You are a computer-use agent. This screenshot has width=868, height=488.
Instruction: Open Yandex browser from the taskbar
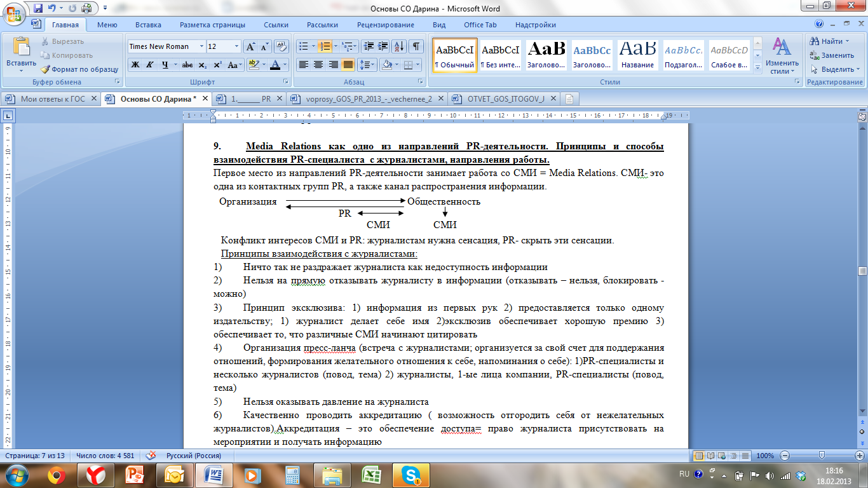pyautogui.click(x=96, y=475)
